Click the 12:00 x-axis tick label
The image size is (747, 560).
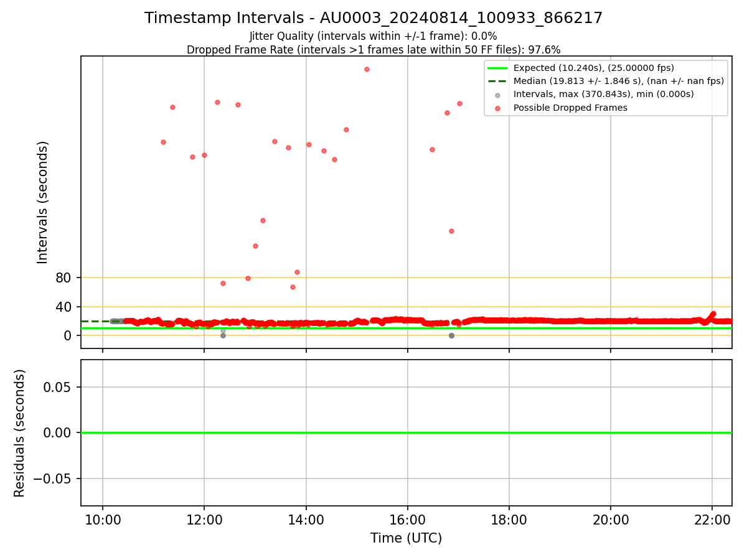[x=204, y=520]
